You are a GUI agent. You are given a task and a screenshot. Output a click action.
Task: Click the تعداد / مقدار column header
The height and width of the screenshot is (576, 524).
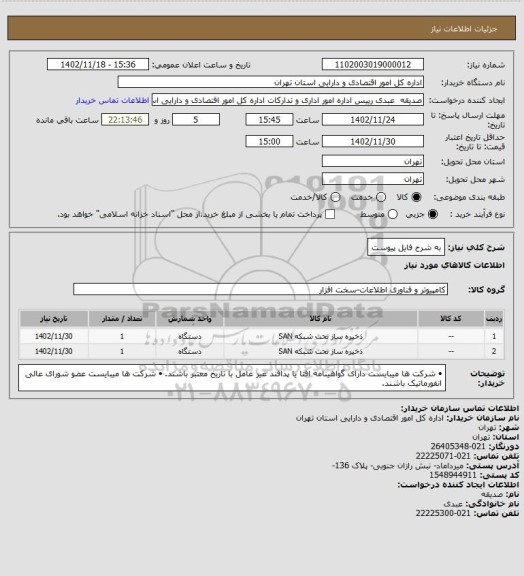pyautogui.click(x=122, y=318)
